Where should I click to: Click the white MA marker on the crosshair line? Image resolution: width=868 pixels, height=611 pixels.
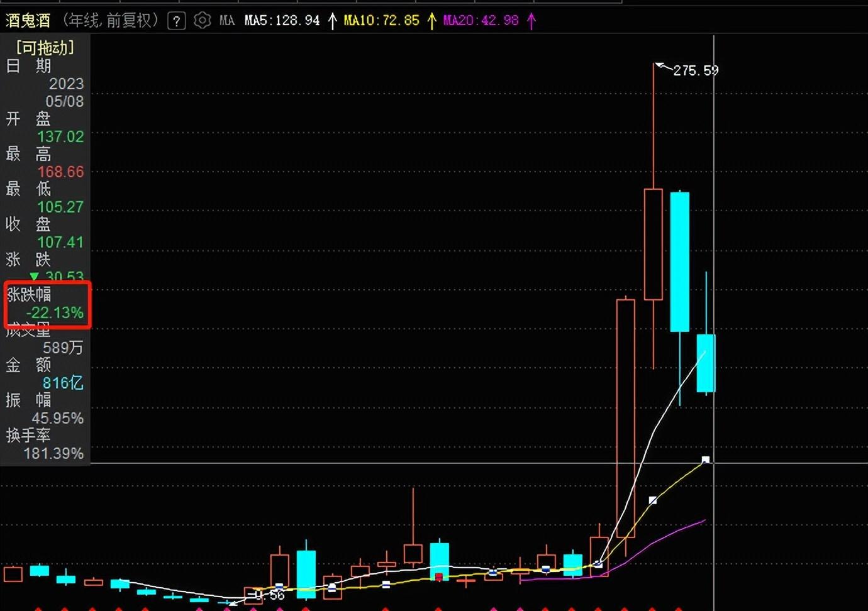(x=706, y=460)
